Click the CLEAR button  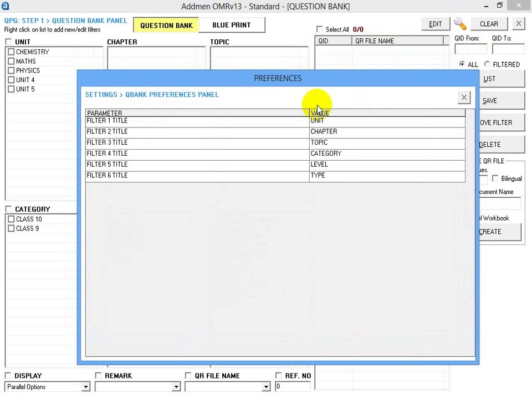[489, 24]
